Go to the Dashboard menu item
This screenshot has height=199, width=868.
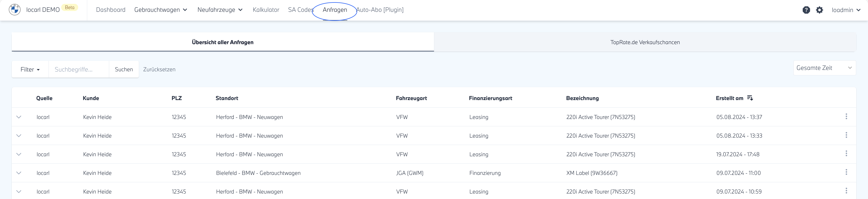(111, 10)
